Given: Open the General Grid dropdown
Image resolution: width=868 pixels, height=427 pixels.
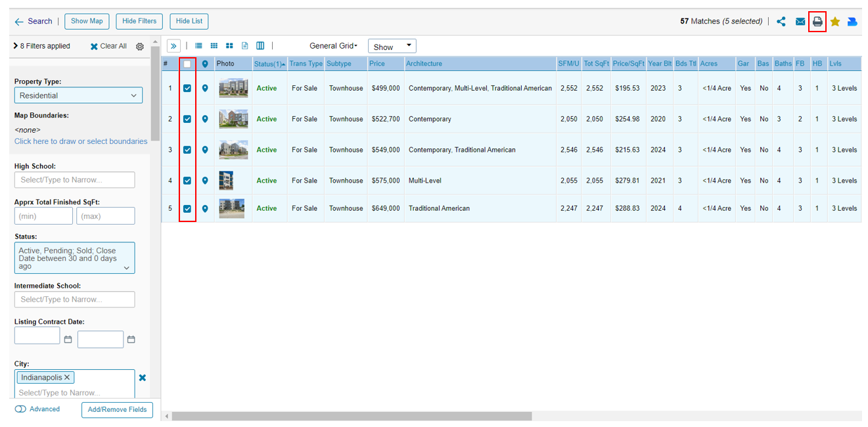Looking at the screenshot, I should coord(334,46).
